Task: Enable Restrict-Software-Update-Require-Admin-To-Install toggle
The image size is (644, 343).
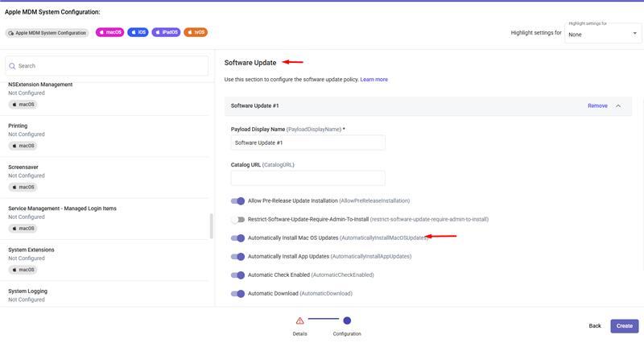Action: (237, 219)
